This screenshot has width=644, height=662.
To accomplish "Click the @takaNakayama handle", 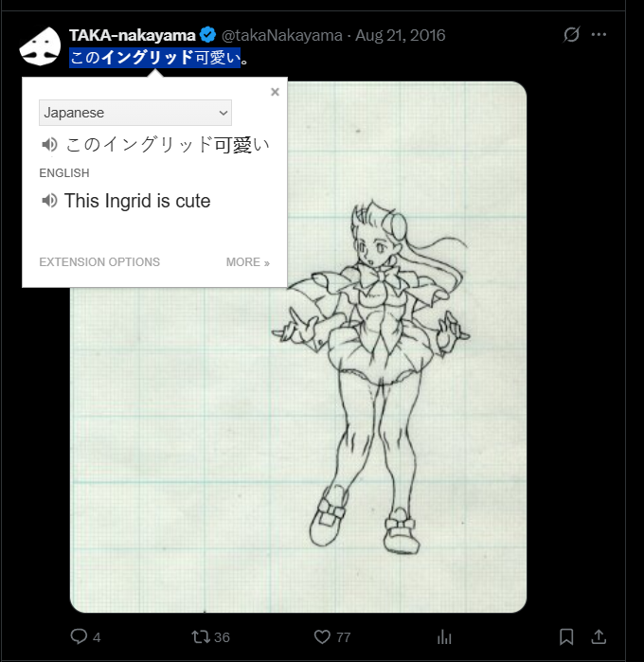I will 281,35.
